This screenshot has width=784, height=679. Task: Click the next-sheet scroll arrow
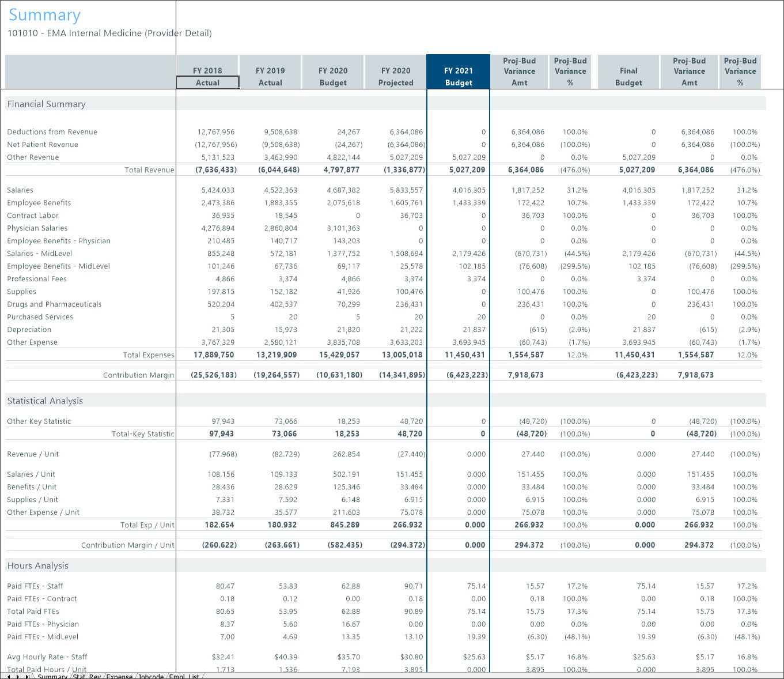tap(18, 676)
